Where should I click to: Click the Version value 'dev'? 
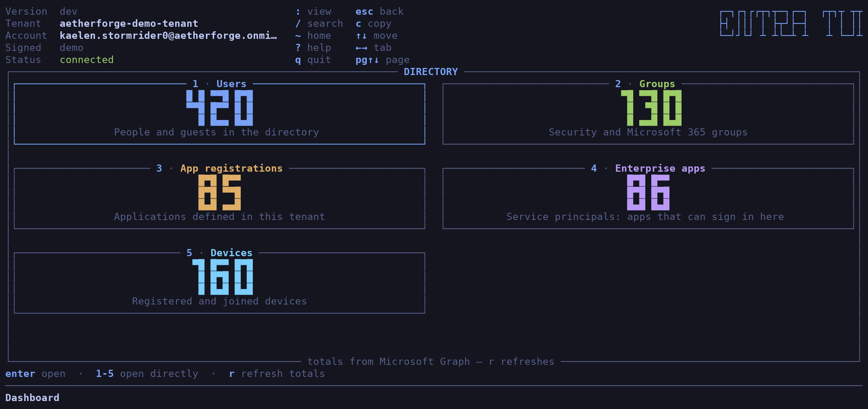click(69, 12)
